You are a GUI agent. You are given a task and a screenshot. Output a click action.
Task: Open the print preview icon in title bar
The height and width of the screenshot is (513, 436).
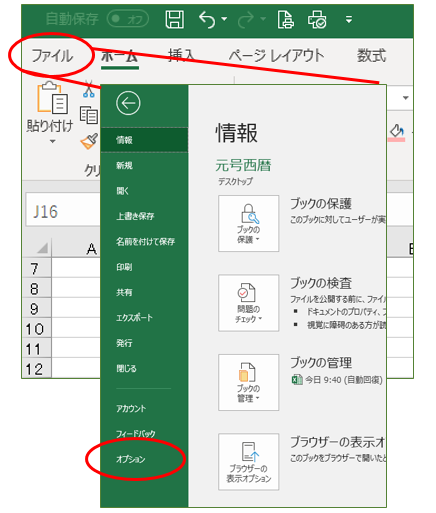[286, 19]
